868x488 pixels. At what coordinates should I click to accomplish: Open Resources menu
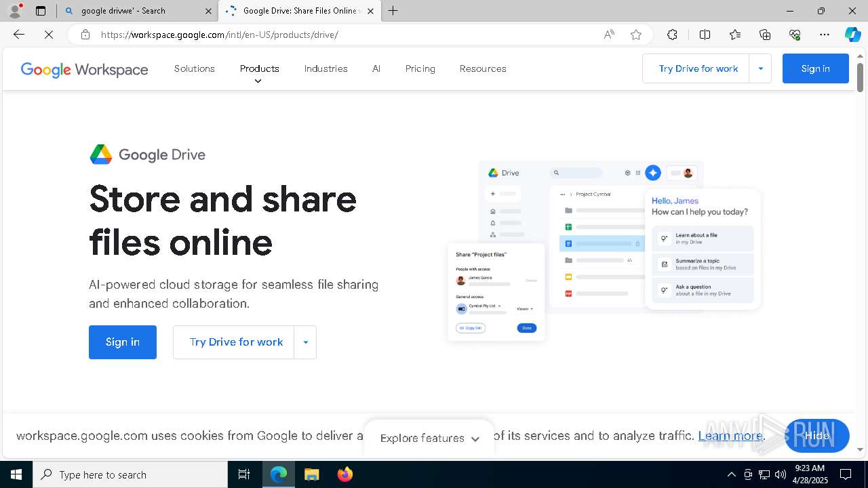coord(483,68)
